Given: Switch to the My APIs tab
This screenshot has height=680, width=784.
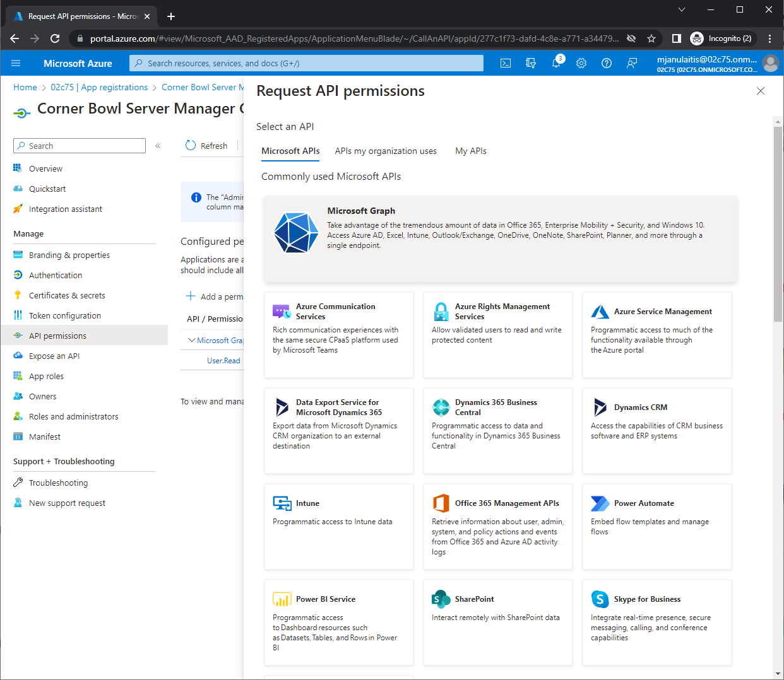Looking at the screenshot, I should (x=470, y=151).
